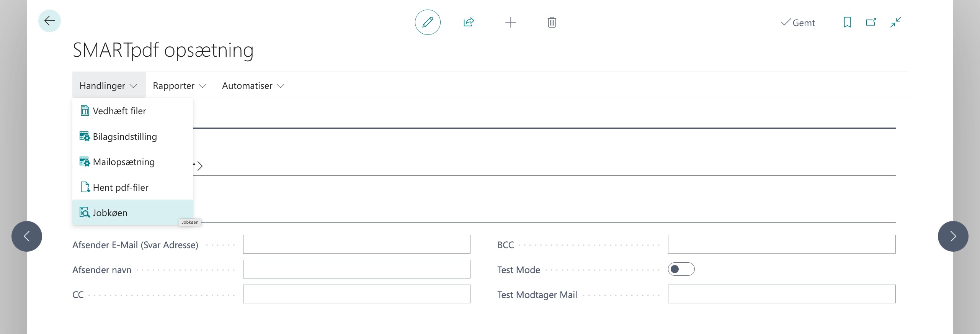The image size is (980, 334).
Task: Expand the Rapporter dropdown
Action: [180, 86]
